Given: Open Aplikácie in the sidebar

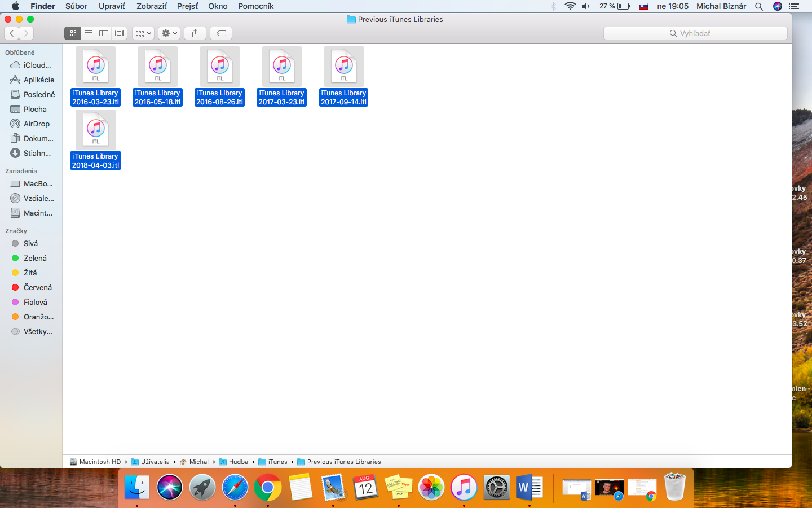Looking at the screenshot, I should click(31, 80).
